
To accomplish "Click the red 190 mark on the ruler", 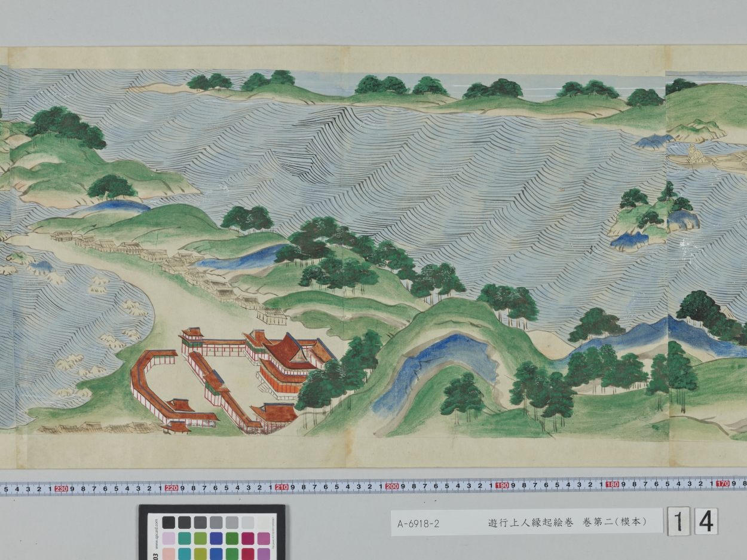I will pos(502,485).
